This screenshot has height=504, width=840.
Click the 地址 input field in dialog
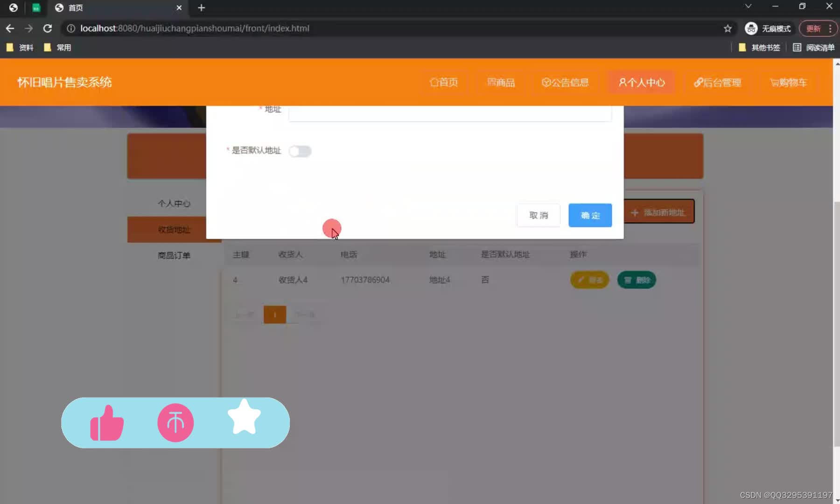coord(450,113)
